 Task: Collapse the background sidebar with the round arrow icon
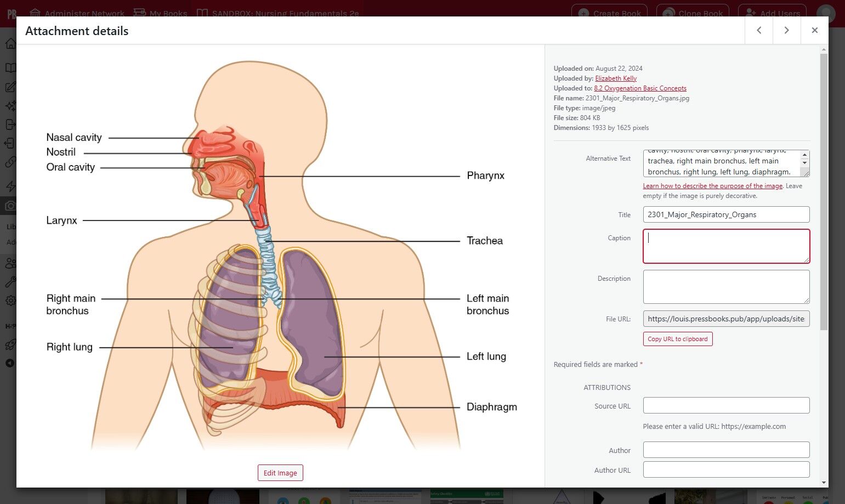coord(10,363)
